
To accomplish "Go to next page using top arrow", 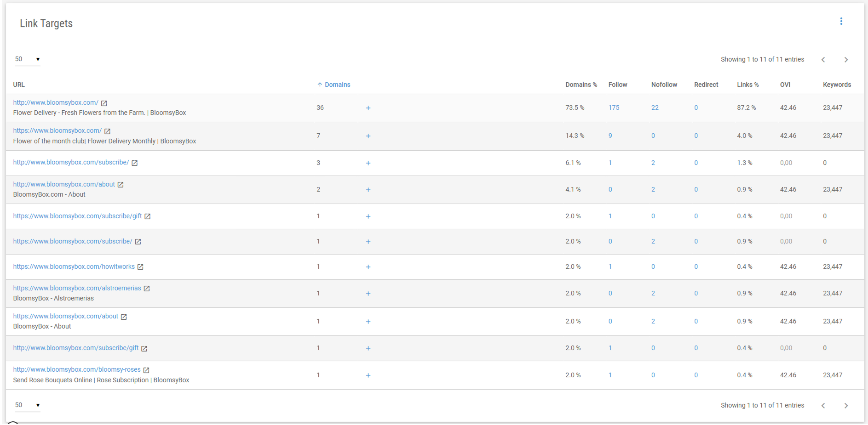I will (x=846, y=60).
